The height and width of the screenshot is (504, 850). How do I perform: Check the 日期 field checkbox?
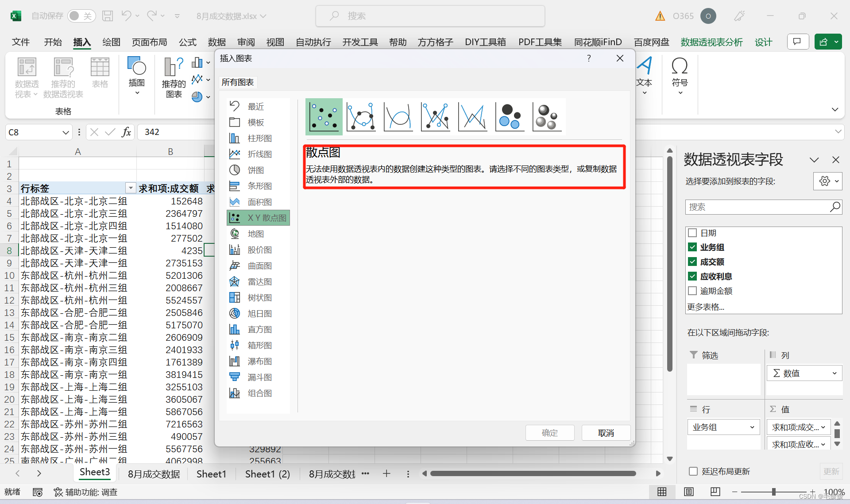pyautogui.click(x=692, y=233)
